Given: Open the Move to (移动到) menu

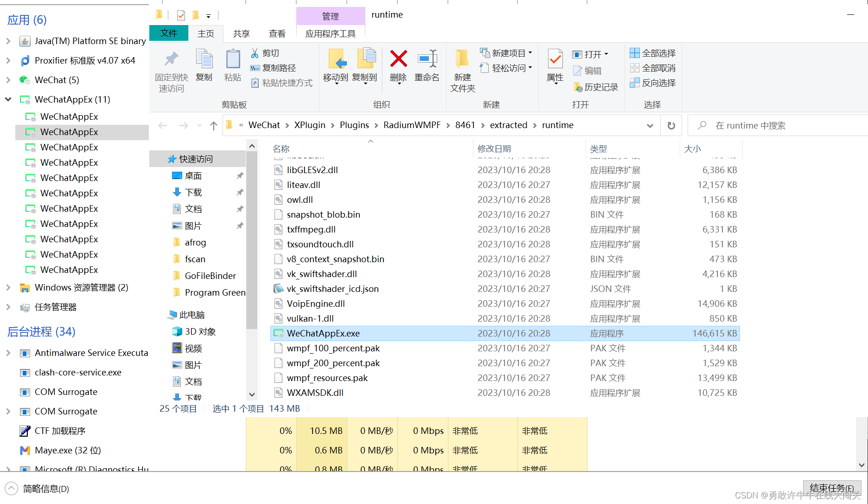Looking at the screenshot, I should click(336, 66).
